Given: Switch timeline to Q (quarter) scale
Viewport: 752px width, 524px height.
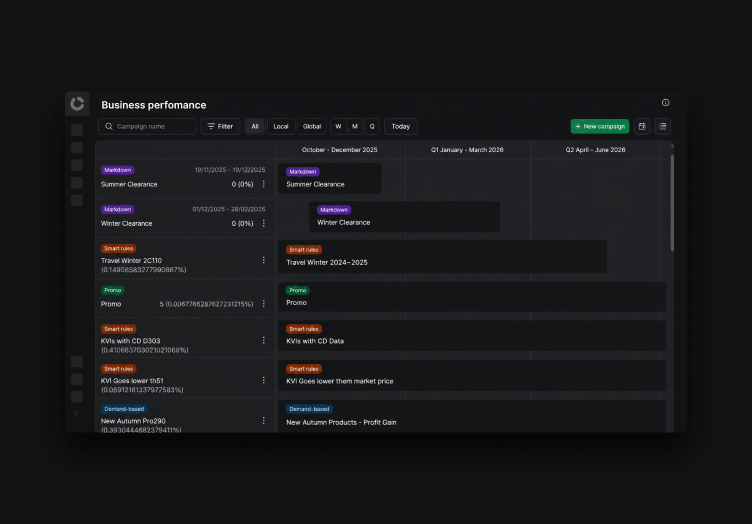Looking at the screenshot, I should tap(372, 127).
